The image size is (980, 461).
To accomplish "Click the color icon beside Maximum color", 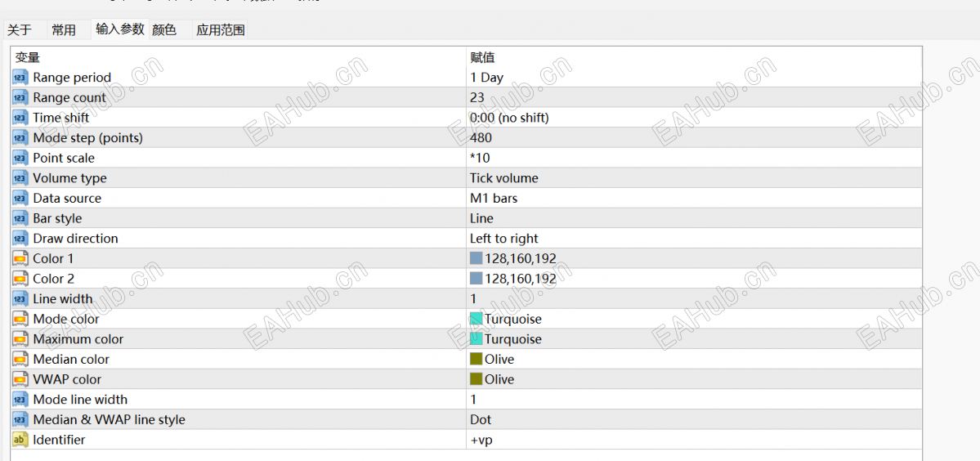I will coord(20,338).
